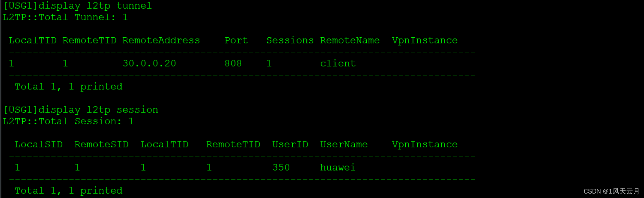The image size is (644, 198).
Task: Click the "display l2tp tunnel" command line
Action: (x=77, y=6)
